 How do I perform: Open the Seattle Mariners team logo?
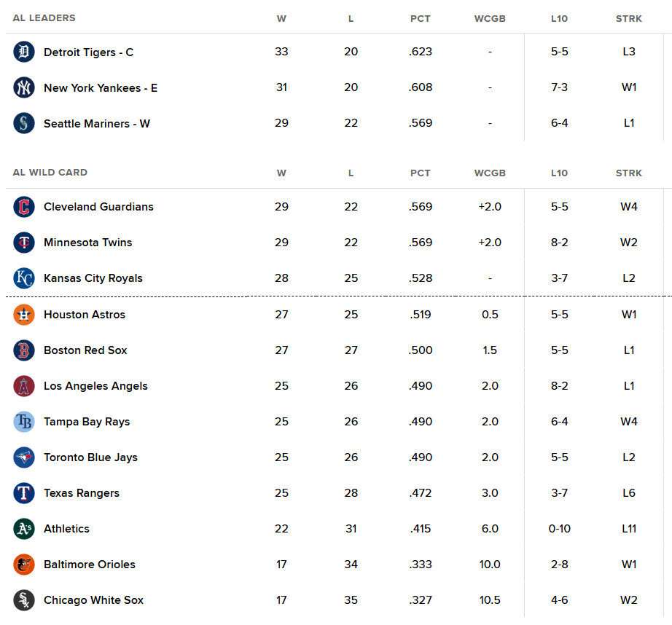click(x=24, y=123)
